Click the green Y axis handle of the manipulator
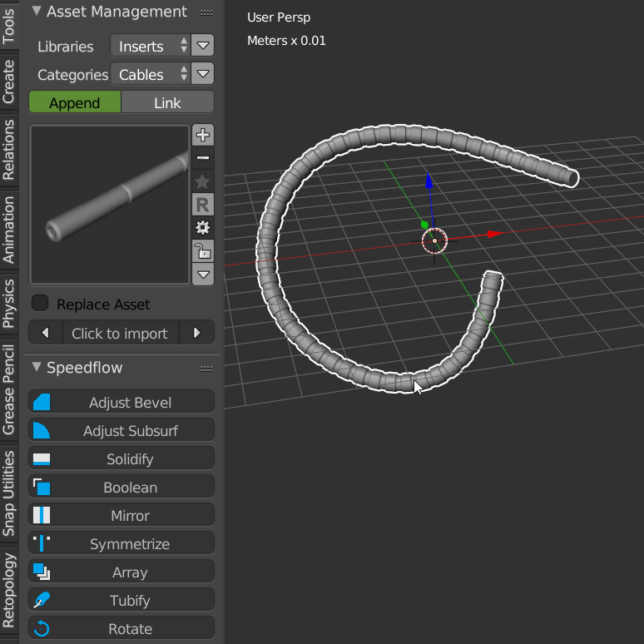 pos(424,225)
